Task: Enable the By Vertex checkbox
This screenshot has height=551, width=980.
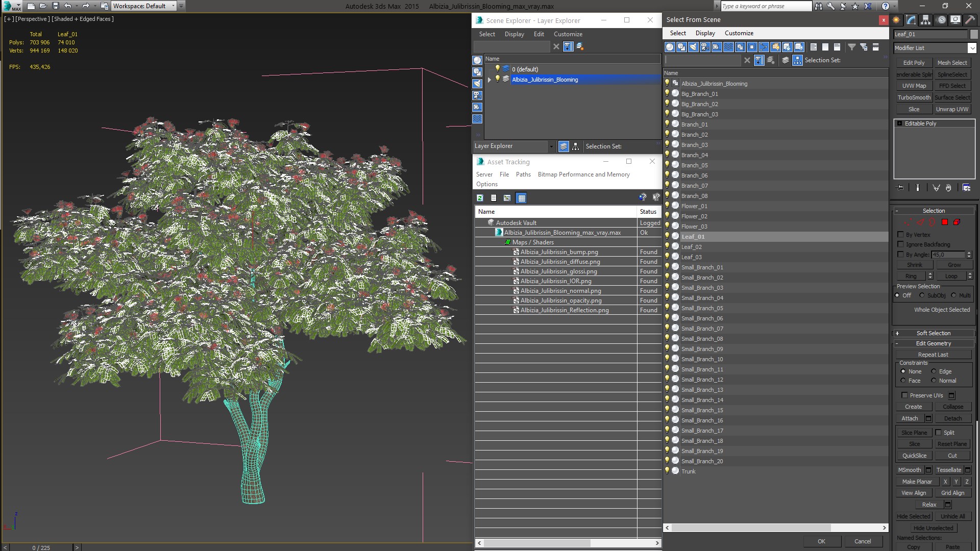Action: (901, 235)
